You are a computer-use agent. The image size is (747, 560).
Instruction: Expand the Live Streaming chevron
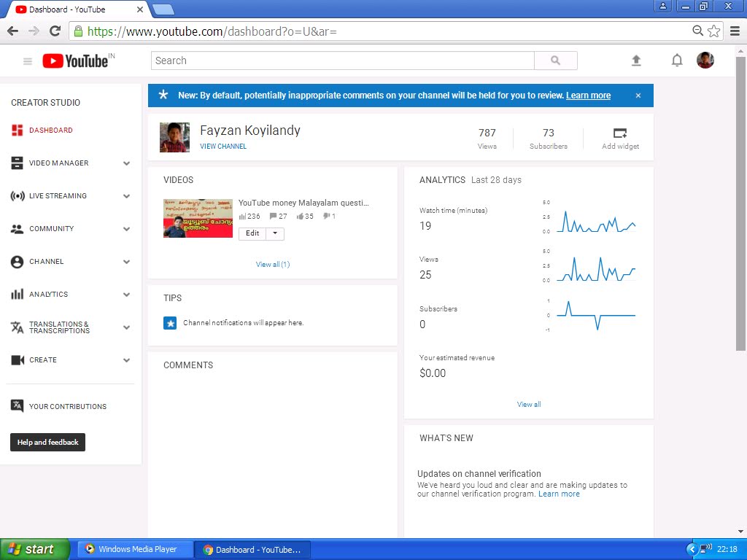[127, 196]
